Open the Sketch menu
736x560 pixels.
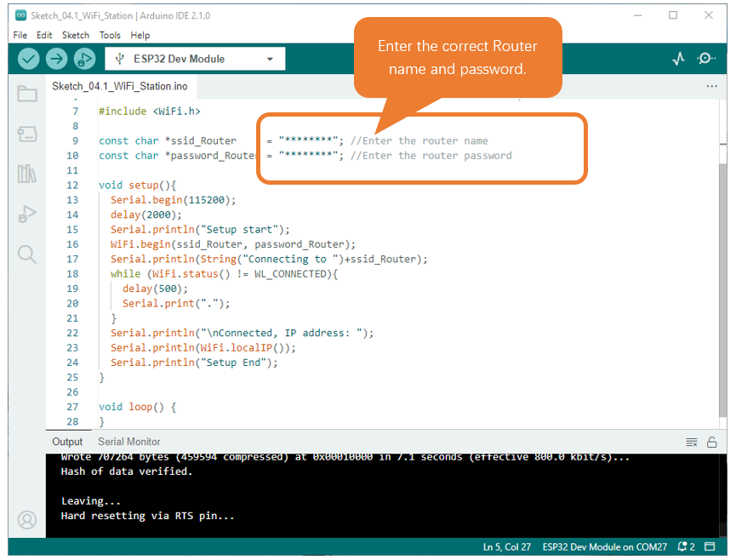coord(76,35)
